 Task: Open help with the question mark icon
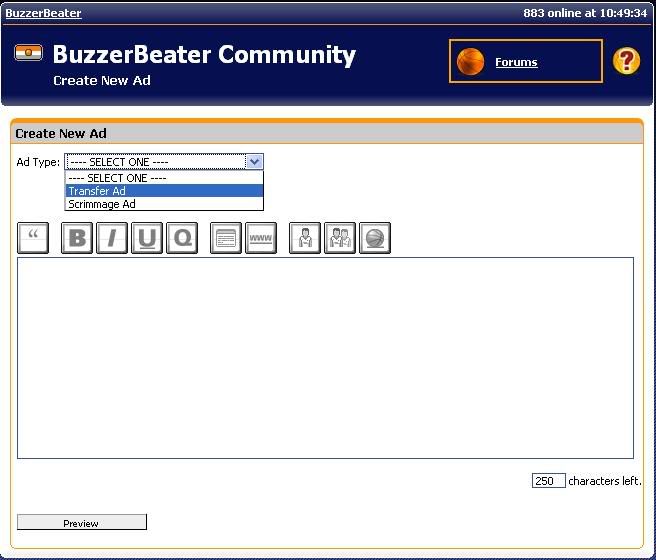point(627,61)
